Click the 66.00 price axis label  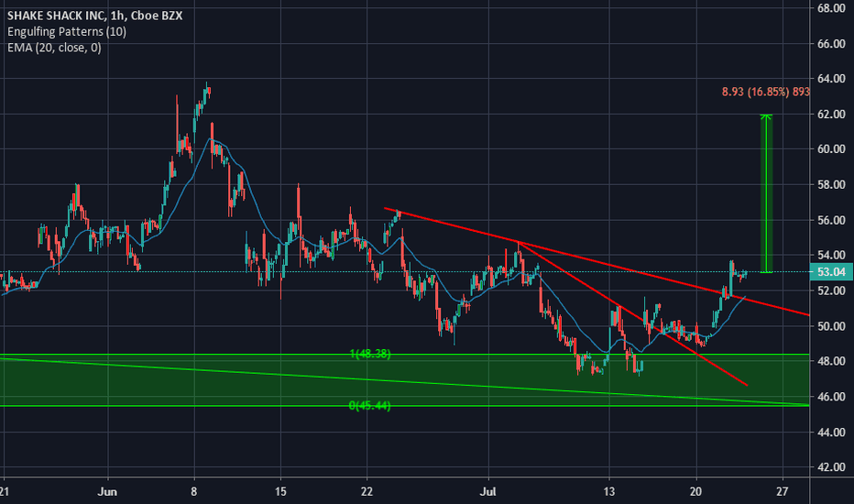click(x=831, y=44)
